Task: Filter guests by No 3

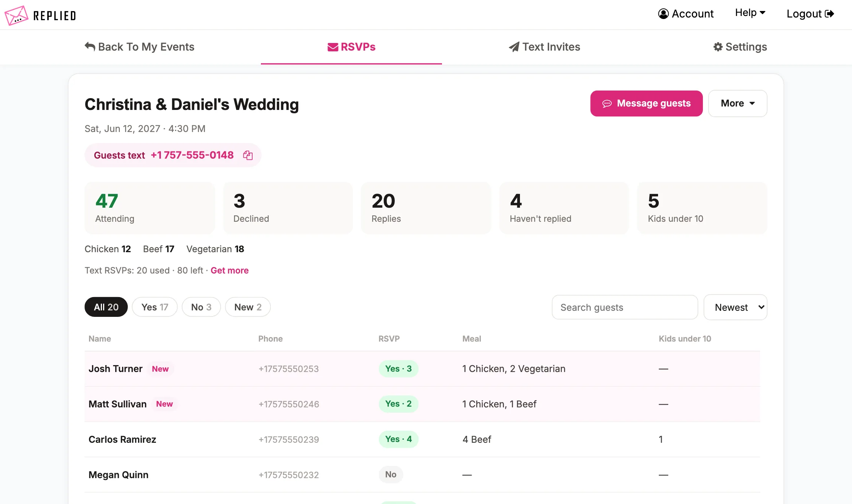Action: tap(201, 307)
